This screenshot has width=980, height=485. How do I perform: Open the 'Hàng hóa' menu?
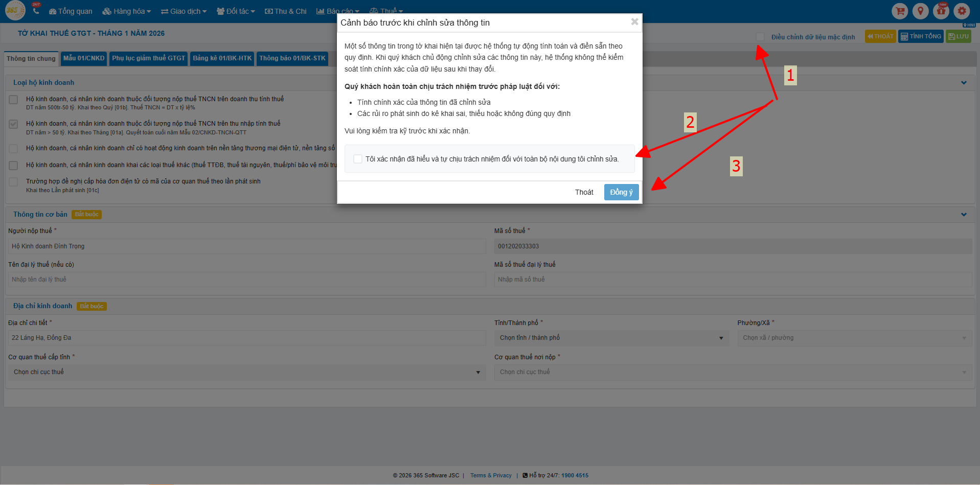click(x=126, y=11)
